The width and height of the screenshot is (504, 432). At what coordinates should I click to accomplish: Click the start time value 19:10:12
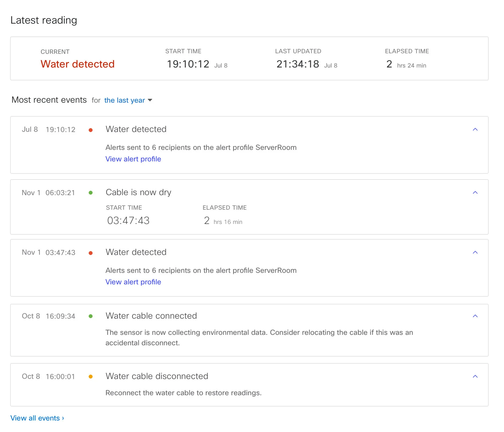(x=188, y=64)
